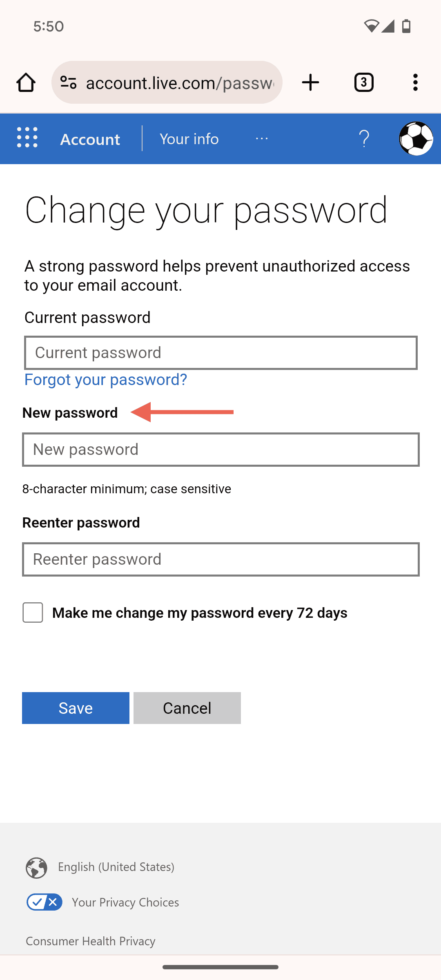Toggle Your Privacy Choices icon
Image resolution: width=441 pixels, height=980 pixels.
tap(45, 902)
